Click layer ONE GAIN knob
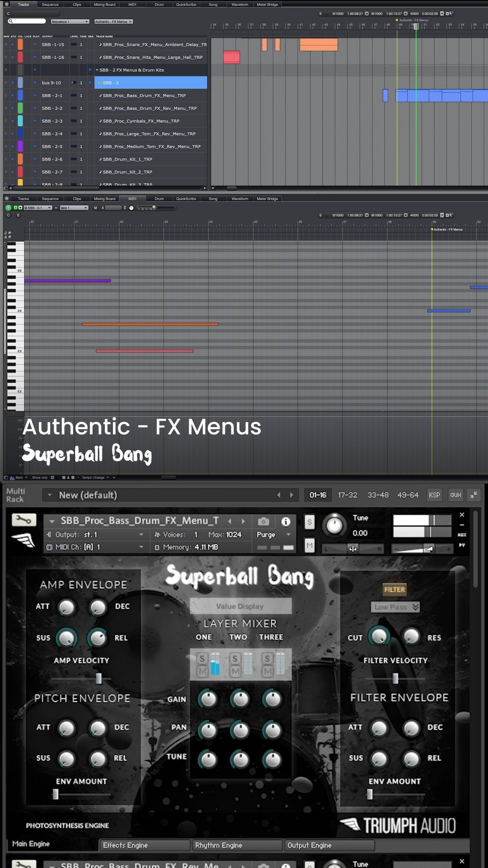The height and width of the screenshot is (868, 488). (x=208, y=699)
